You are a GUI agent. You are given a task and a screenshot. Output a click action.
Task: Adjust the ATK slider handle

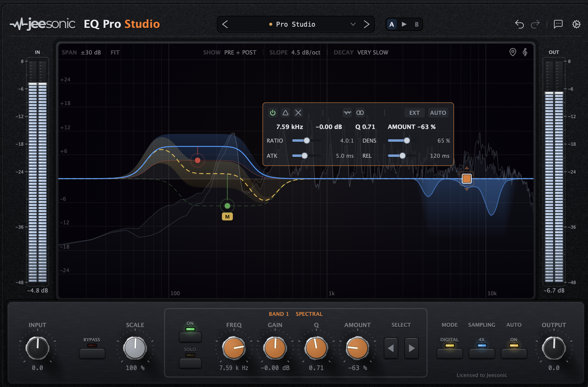[304, 156]
